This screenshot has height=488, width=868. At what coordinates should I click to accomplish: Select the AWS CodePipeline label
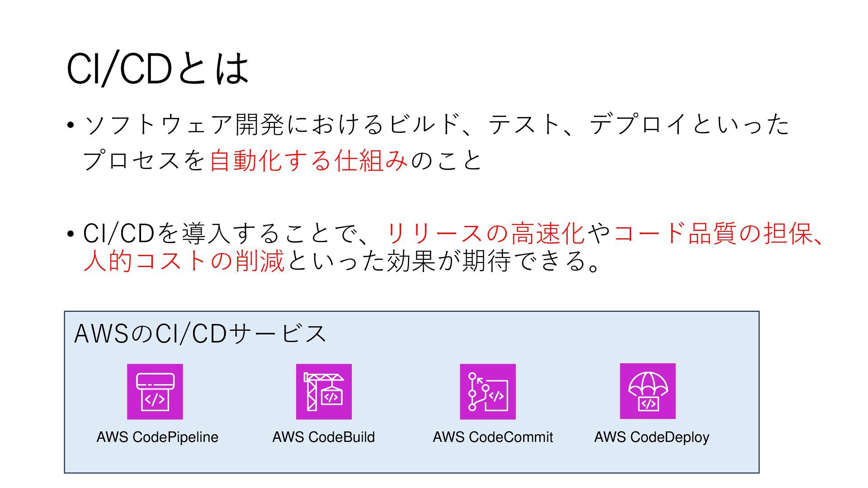(x=157, y=437)
